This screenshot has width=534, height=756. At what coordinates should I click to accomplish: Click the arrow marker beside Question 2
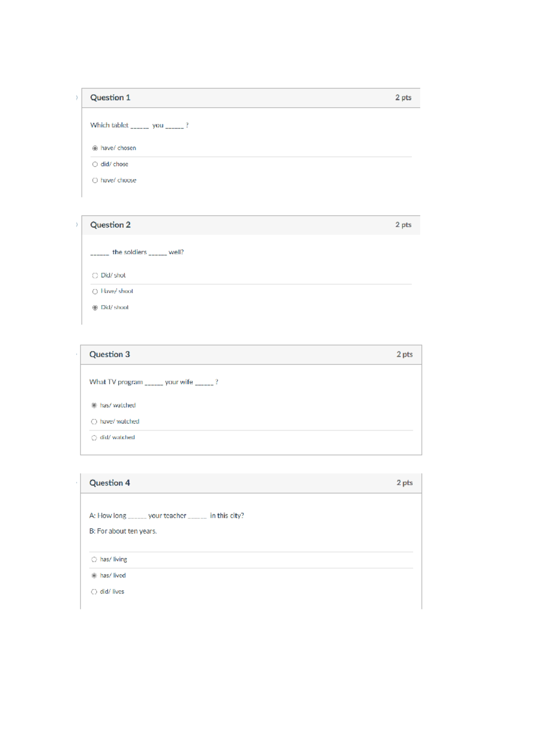pos(77,225)
